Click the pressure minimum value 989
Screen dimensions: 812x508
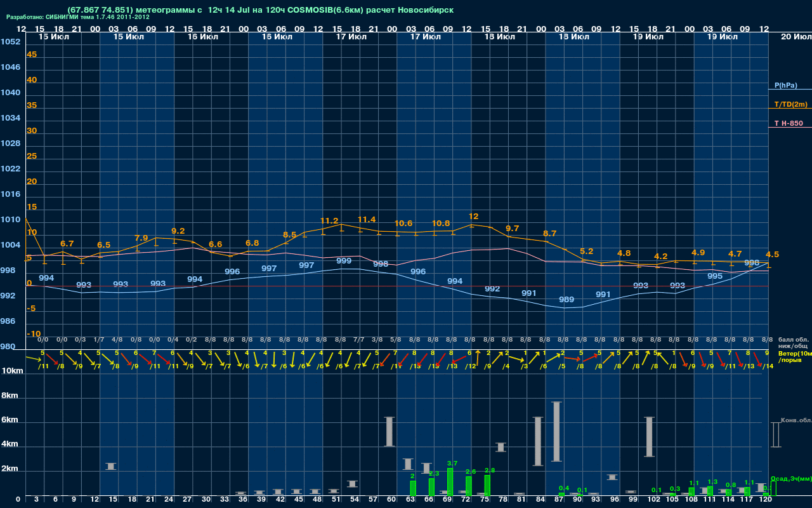[x=566, y=300]
